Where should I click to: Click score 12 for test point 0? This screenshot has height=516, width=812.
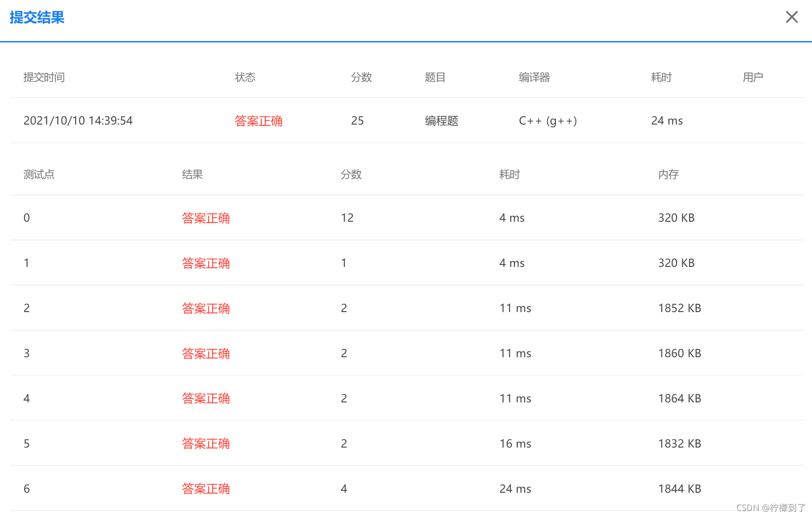coord(347,218)
